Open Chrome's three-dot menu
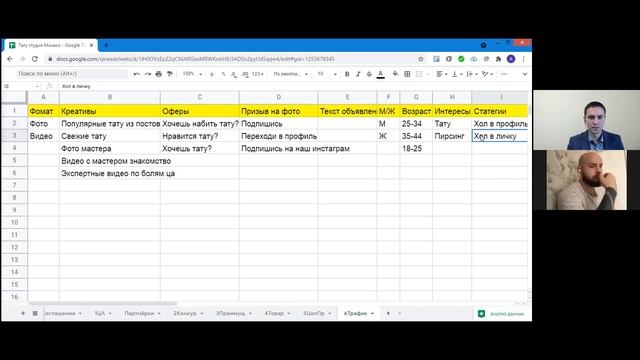This screenshot has height=360, width=640. click(523, 59)
